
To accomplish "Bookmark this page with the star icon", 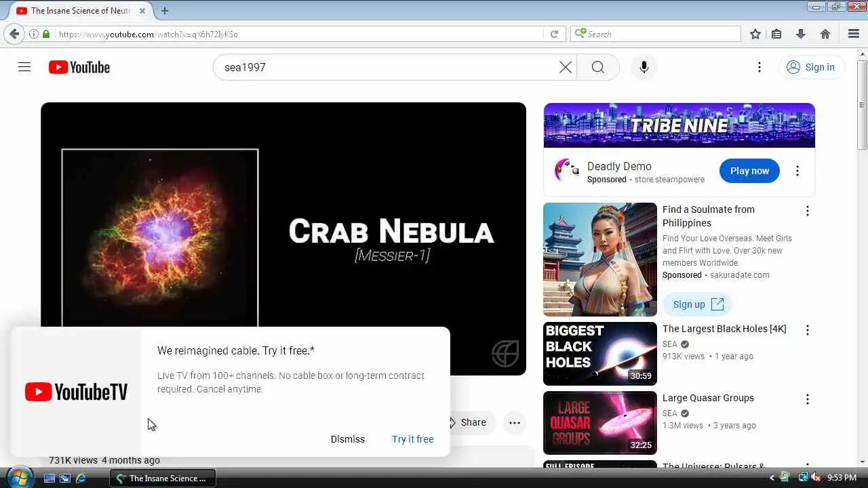I will click(755, 34).
